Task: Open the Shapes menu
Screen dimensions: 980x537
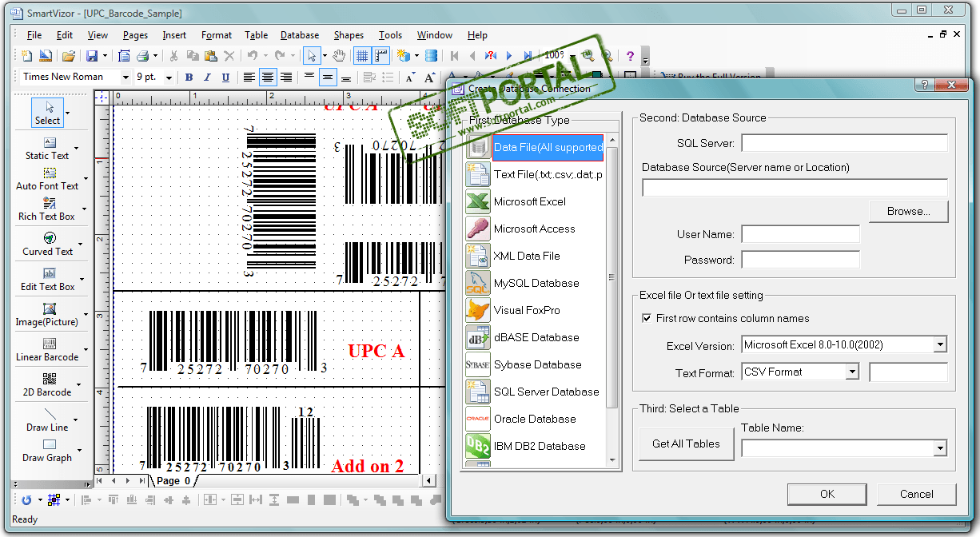Action: [349, 35]
